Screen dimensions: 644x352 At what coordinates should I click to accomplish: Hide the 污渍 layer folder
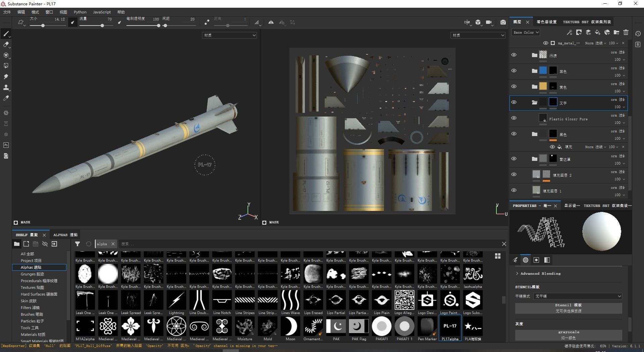point(514,55)
